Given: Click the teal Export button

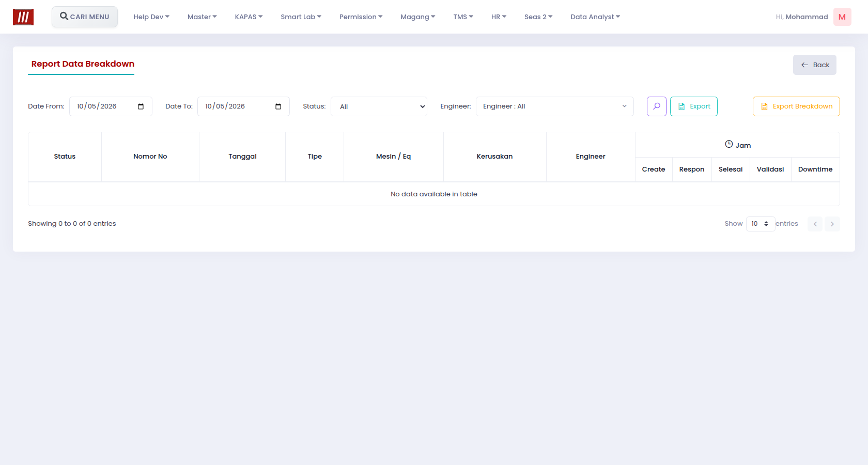Looking at the screenshot, I should [694, 106].
